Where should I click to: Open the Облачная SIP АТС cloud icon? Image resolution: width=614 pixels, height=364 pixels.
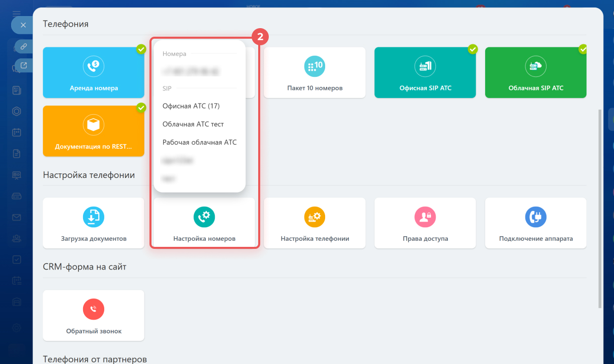tap(535, 66)
